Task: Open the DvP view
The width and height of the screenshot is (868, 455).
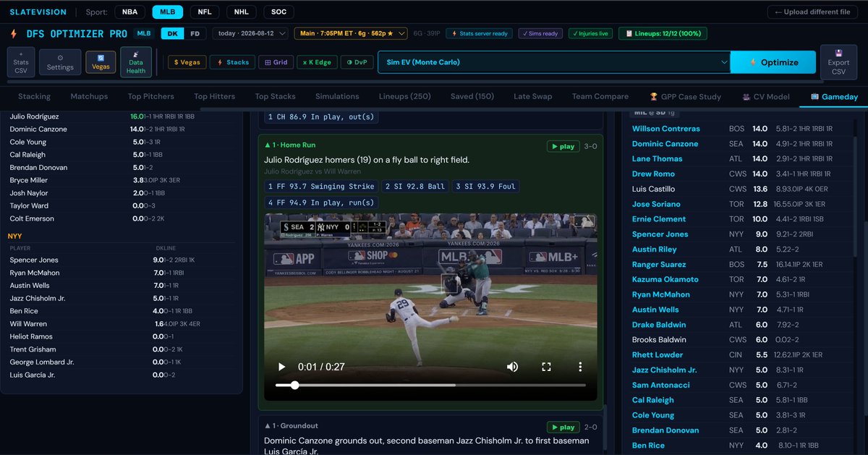Action: coord(357,62)
